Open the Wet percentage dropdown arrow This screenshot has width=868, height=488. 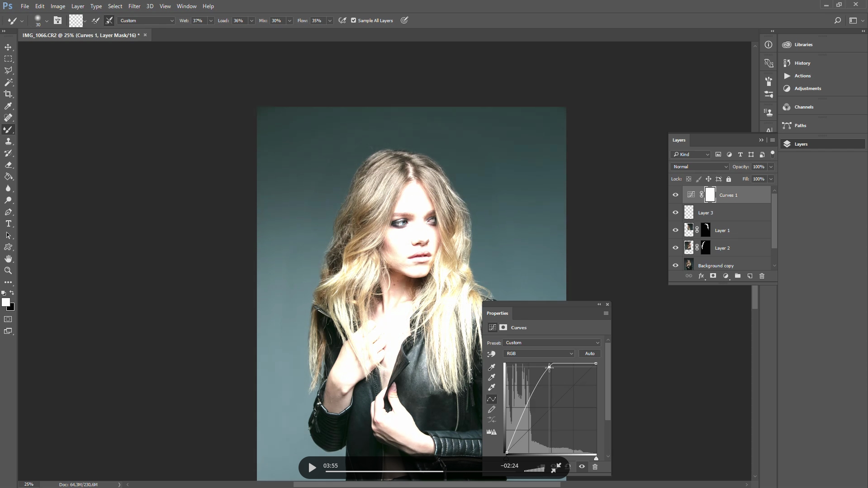click(x=211, y=20)
